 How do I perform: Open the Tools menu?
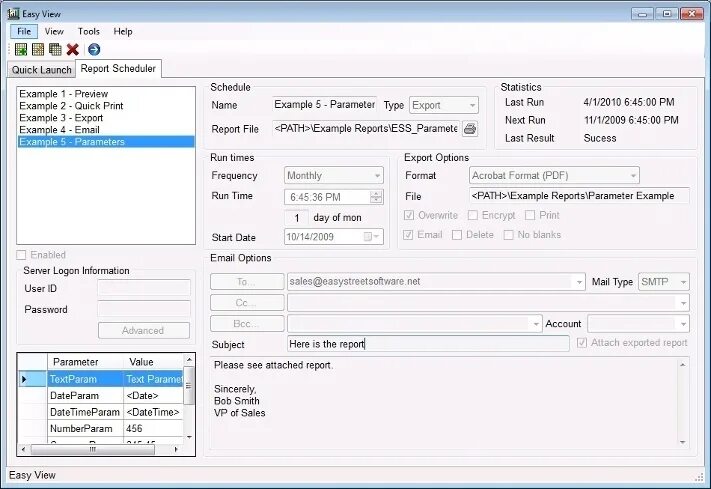[88, 31]
